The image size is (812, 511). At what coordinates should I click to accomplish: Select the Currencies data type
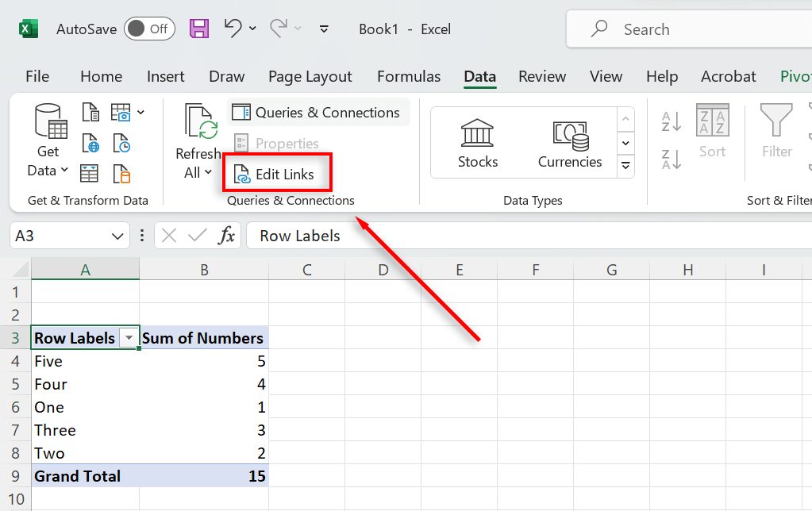570,142
